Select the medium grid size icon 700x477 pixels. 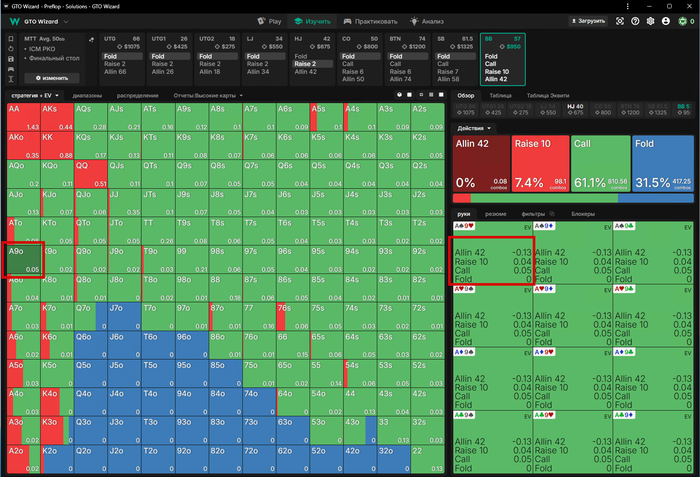[x=431, y=95]
